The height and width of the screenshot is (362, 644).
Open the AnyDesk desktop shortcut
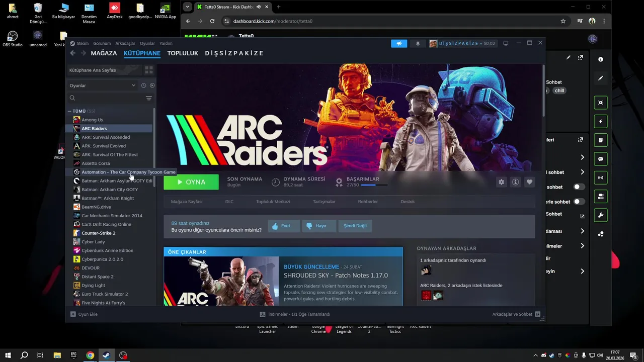point(115,11)
